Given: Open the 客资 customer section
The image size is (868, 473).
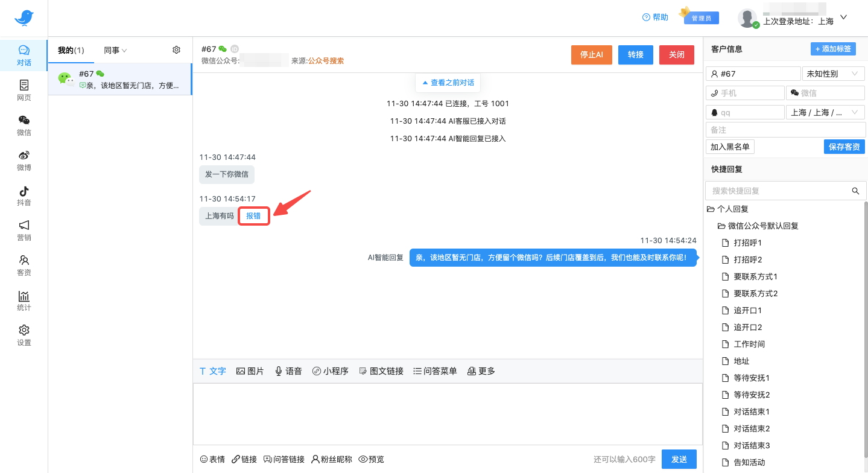Looking at the screenshot, I should pyautogui.click(x=24, y=265).
